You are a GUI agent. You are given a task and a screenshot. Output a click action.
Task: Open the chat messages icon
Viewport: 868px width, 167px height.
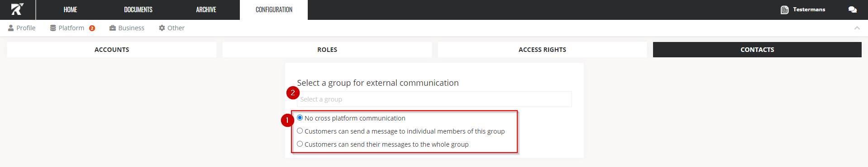(x=853, y=9)
